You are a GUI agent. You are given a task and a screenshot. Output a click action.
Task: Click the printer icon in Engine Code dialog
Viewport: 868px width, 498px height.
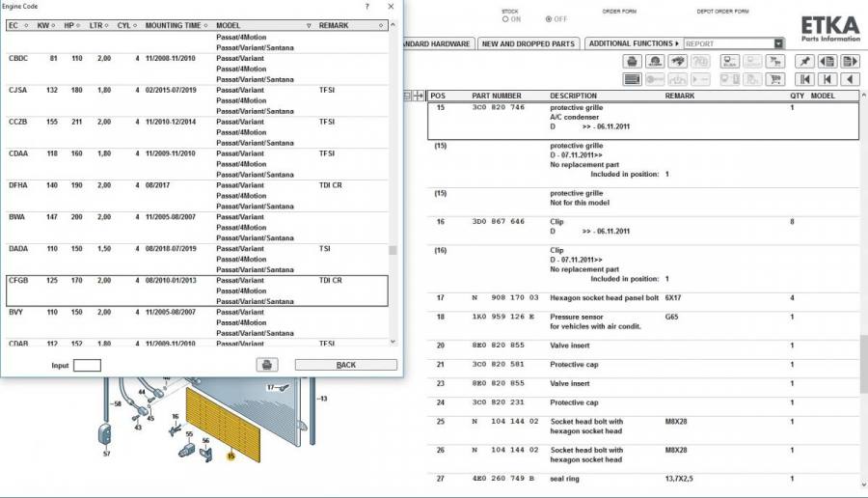tap(267, 365)
